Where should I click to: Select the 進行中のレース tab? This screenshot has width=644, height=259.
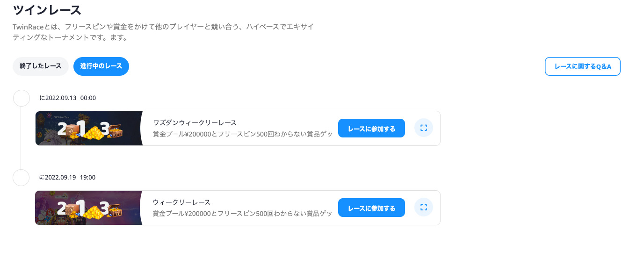pyautogui.click(x=101, y=66)
